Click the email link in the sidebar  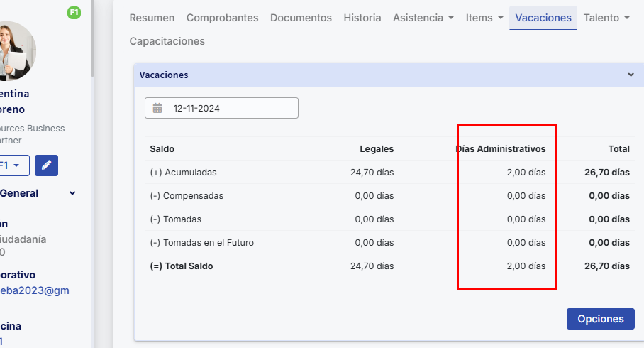click(35, 290)
